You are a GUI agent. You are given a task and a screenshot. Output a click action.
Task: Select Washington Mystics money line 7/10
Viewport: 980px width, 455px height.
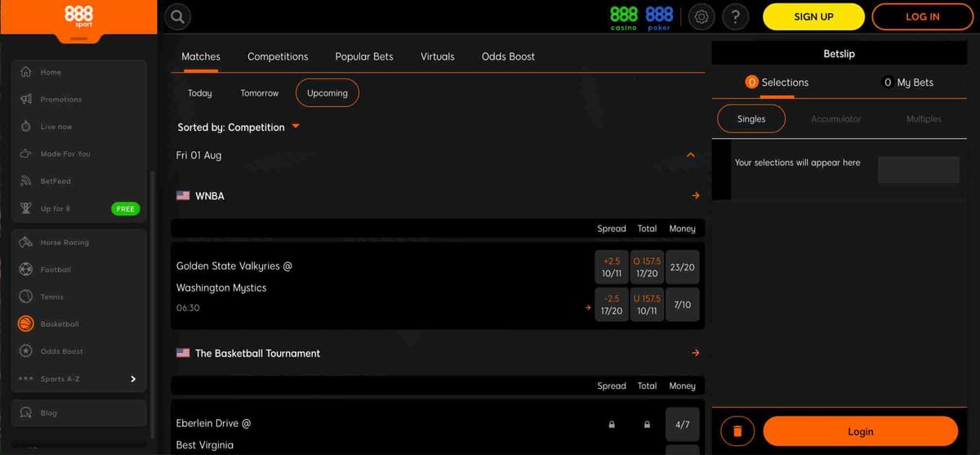point(683,305)
